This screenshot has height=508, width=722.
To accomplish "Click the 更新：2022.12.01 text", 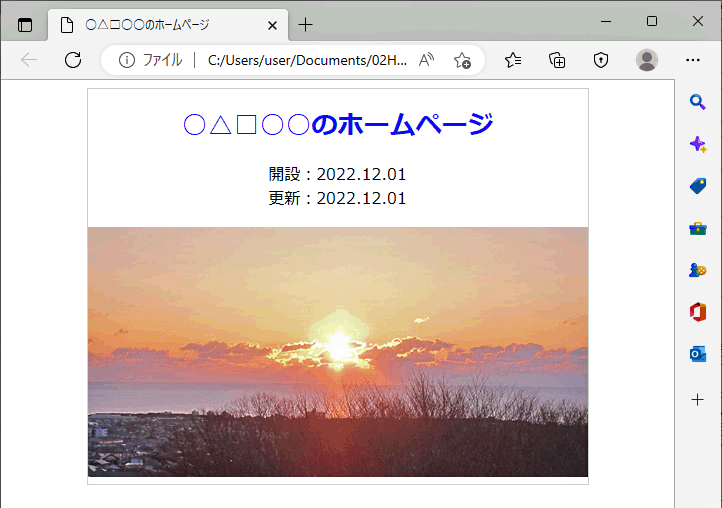I will pos(338,198).
